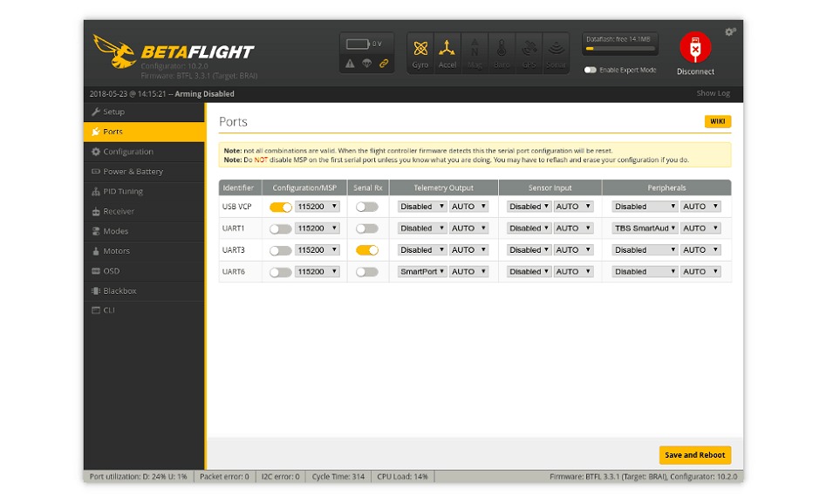
Task: Click Show Log link
Action: [x=713, y=93]
